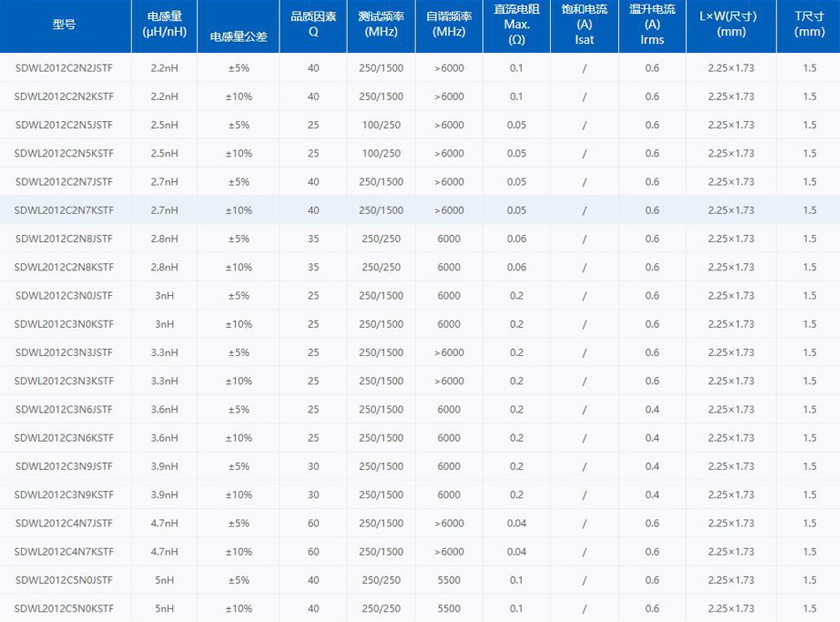Click the 自谐频率 (MHz) column header
This screenshot has width=840, height=622.
tap(449, 25)
